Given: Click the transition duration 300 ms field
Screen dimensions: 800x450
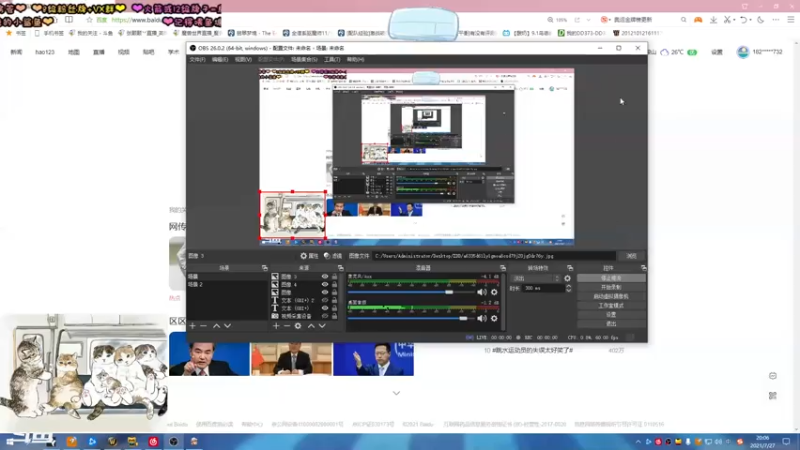Looking at the screenshot, I should (x=543, y=288).
